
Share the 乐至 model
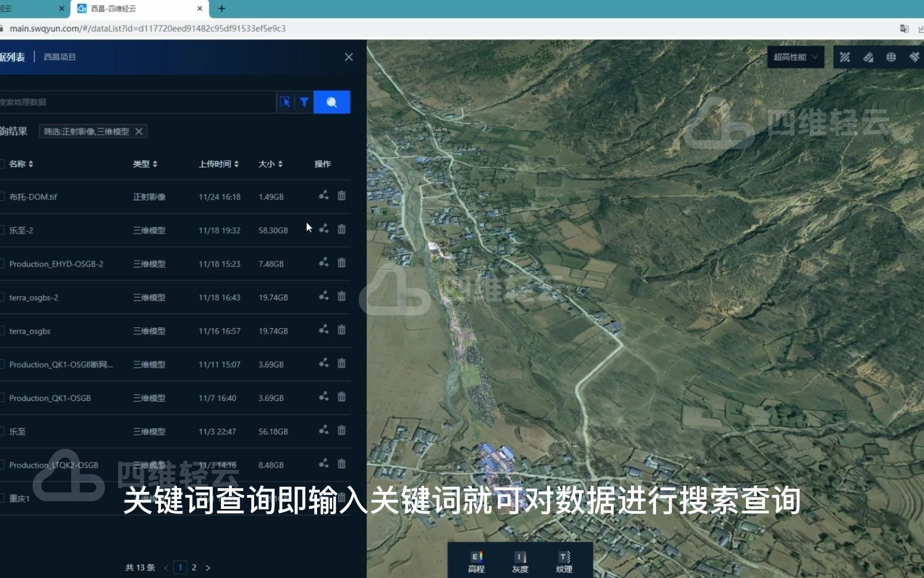click(324, 430)
